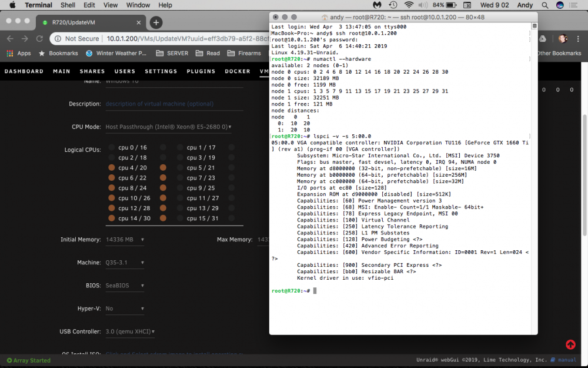Viewport: 588px width, 368px height.
Task: Click the Wi-Fi status icon in menu bar
Action: [x=409, y=5]
